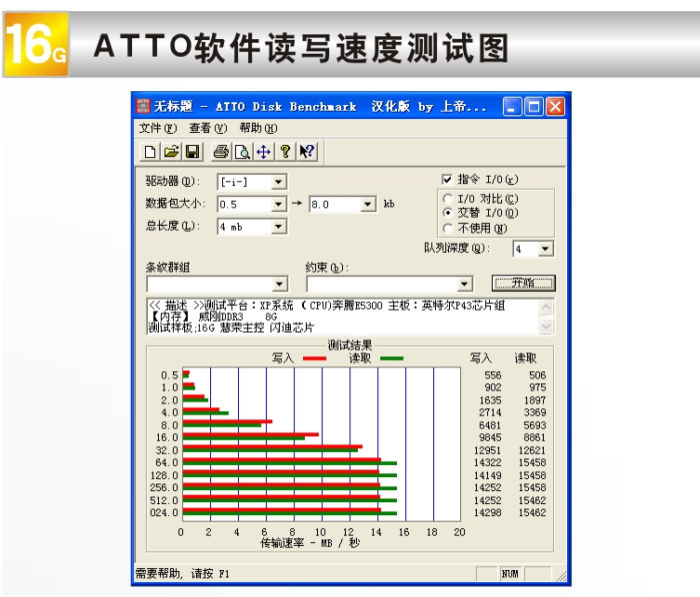Minimize the ATTO Disk Benchmark window
Image resolution: width=700 pixels, height=597 pixels.
[511, 107]
